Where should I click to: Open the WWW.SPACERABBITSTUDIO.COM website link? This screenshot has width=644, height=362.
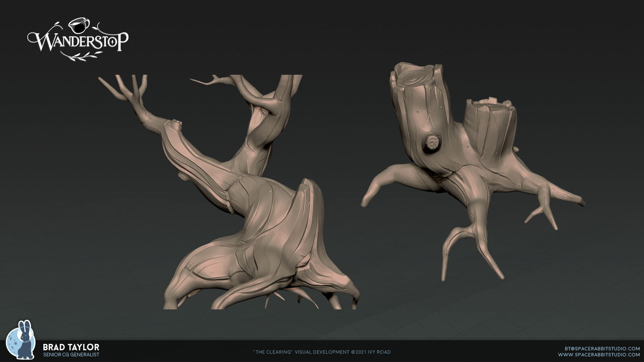[599, 355]
